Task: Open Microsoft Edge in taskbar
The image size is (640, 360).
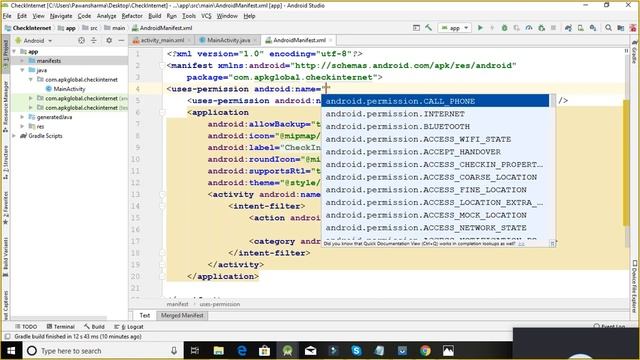Action: tap(242, 350)
